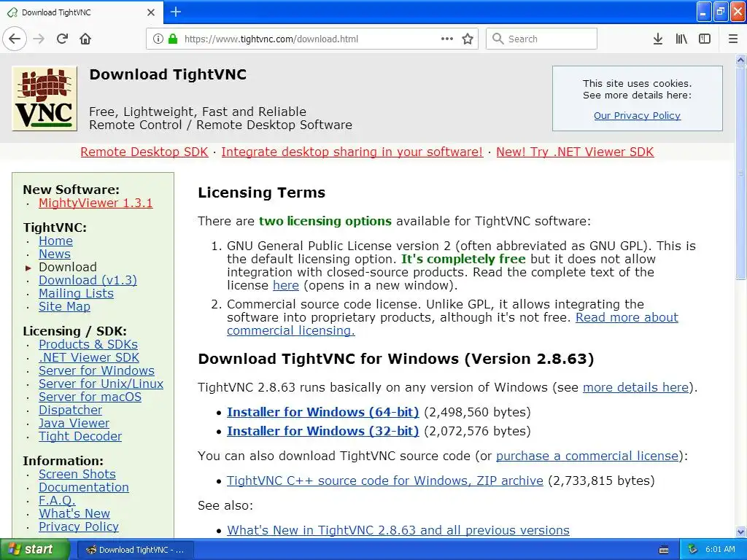Close the Download TightVNC tab

(x=150, y=12)
